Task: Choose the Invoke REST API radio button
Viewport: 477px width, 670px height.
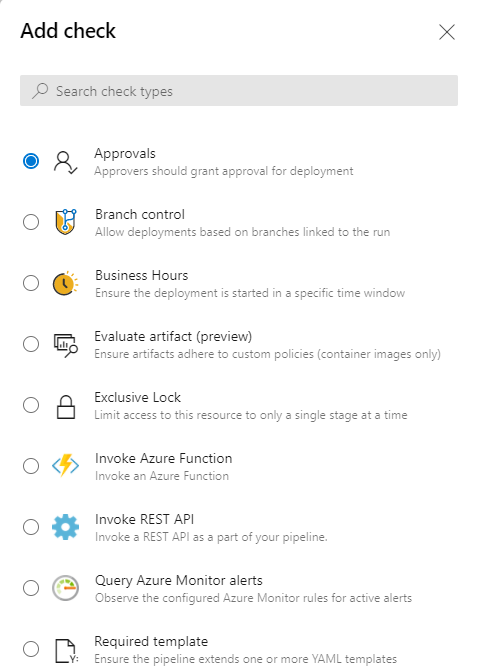Action: pos(31,527)
